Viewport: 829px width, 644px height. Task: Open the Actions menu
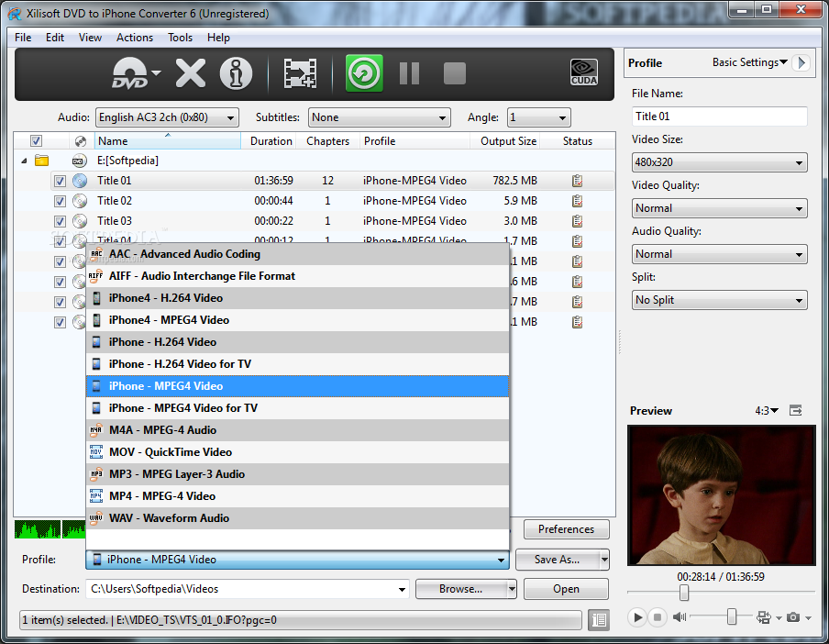tap(134, 38)
